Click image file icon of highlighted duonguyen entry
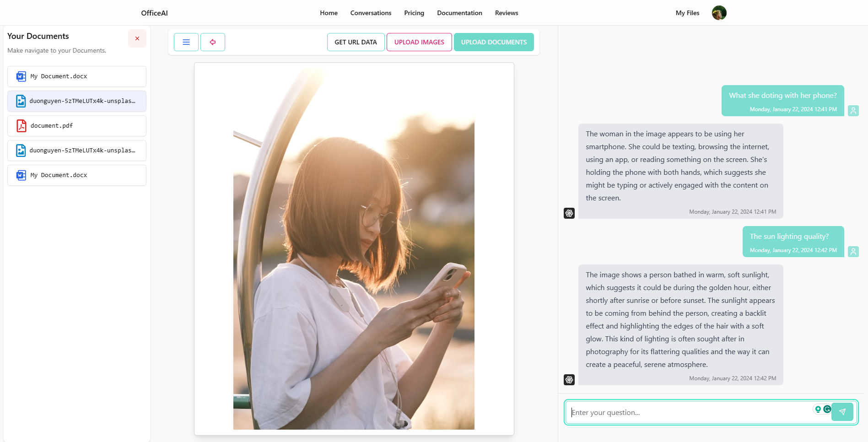Screen dimensions: 868x442 pyautogui.click(x=21, y=101)
